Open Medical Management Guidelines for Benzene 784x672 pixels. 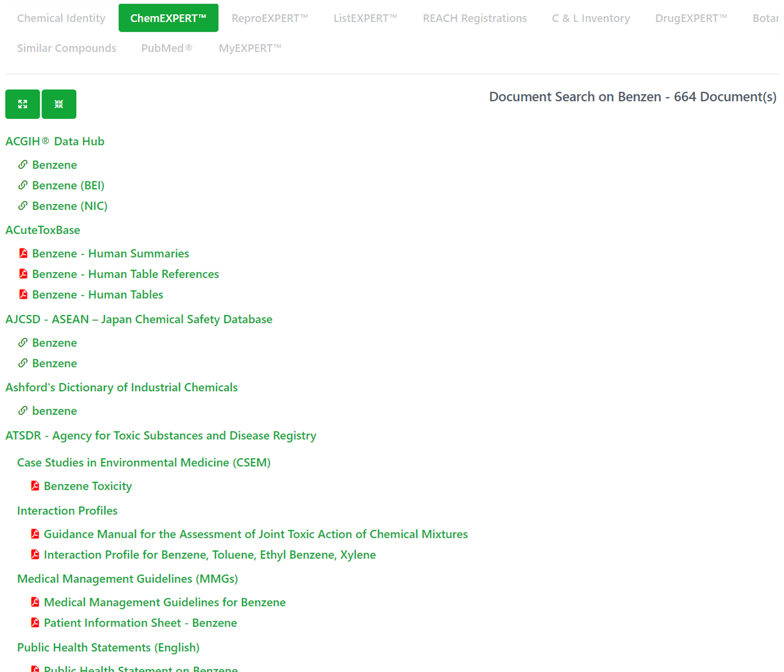click(x=165, y=602)
